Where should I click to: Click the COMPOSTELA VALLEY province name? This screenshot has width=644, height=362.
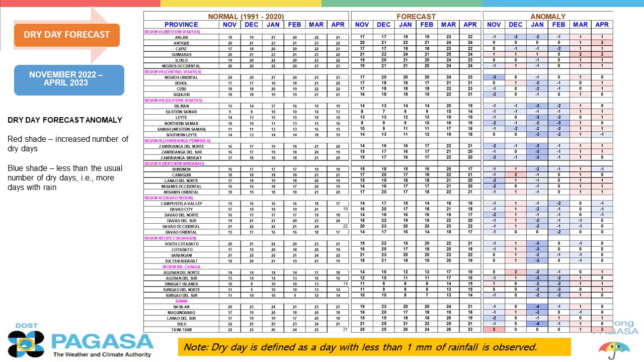(x=181, y=204)
